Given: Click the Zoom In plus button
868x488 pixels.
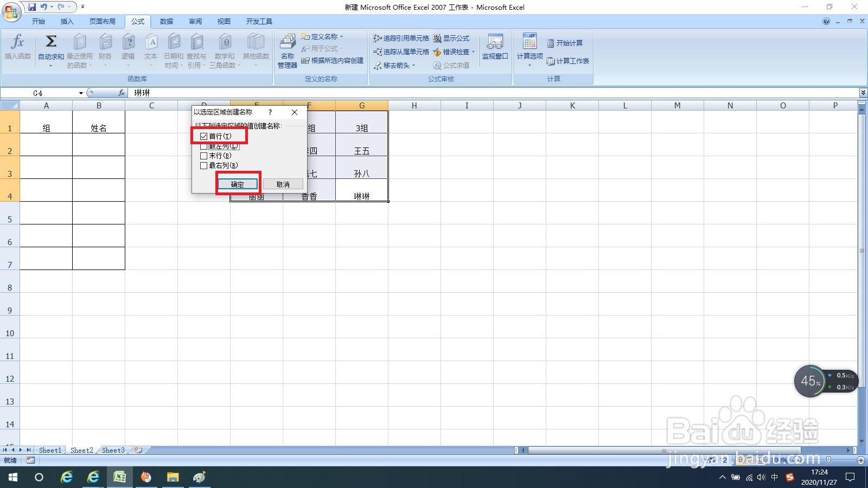Looking at the screenshot, I should (x=861, y=460).
